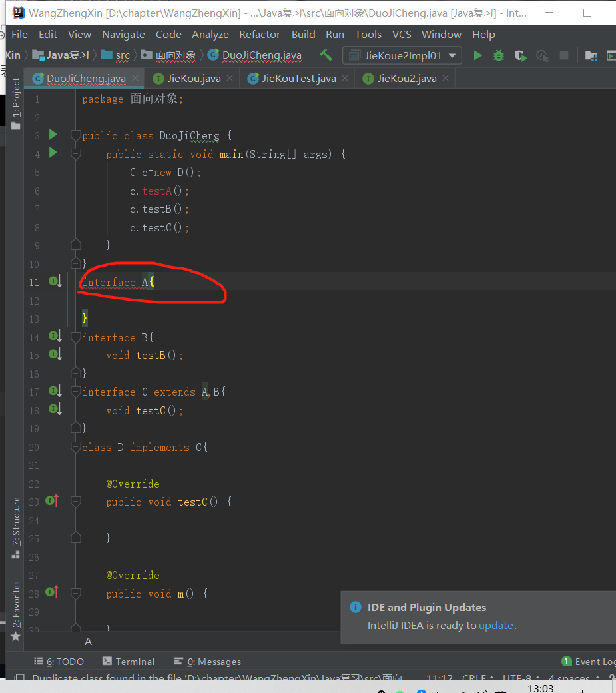
Task: Click the info icon in update notification
Action: [x=356, y=607]
